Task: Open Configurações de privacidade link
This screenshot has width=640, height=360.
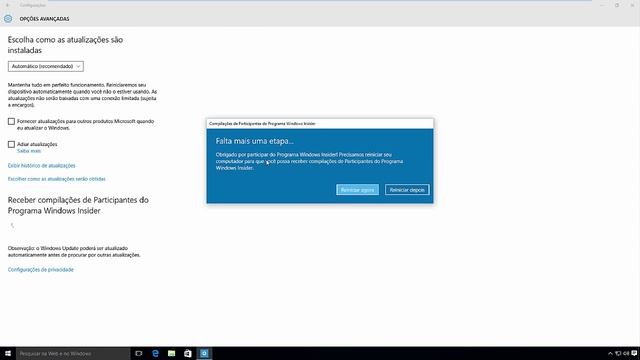Action: click(41, 269)
